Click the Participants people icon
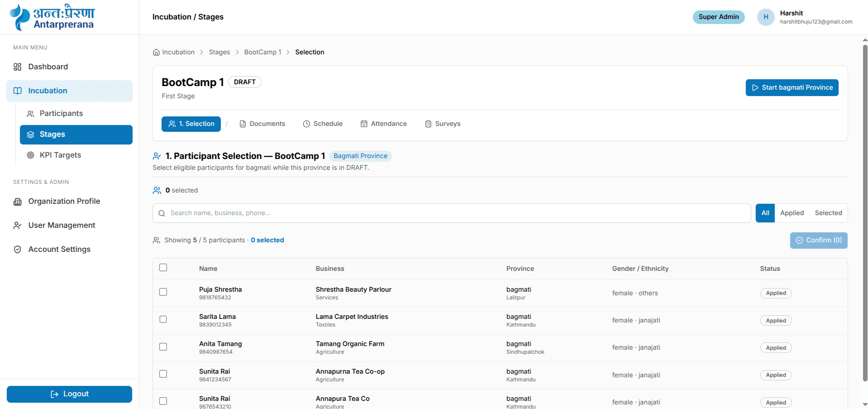 (x=30, y=114)
